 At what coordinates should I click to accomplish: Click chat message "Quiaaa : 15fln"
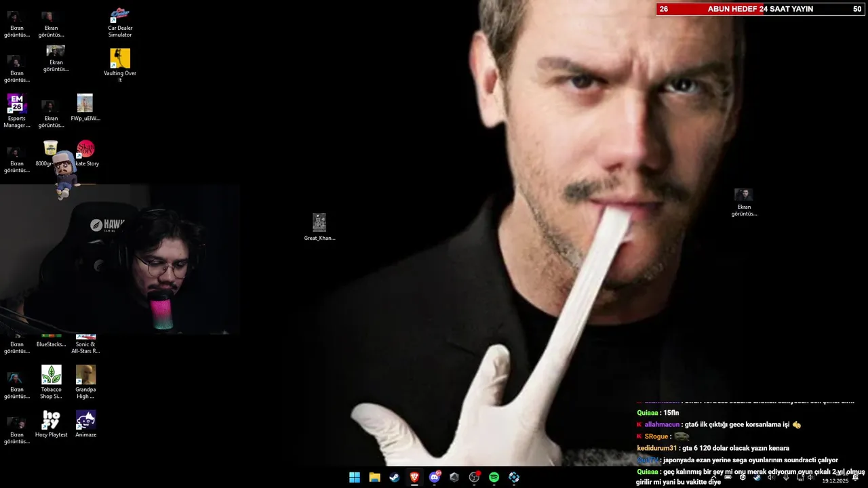(658, 413)
